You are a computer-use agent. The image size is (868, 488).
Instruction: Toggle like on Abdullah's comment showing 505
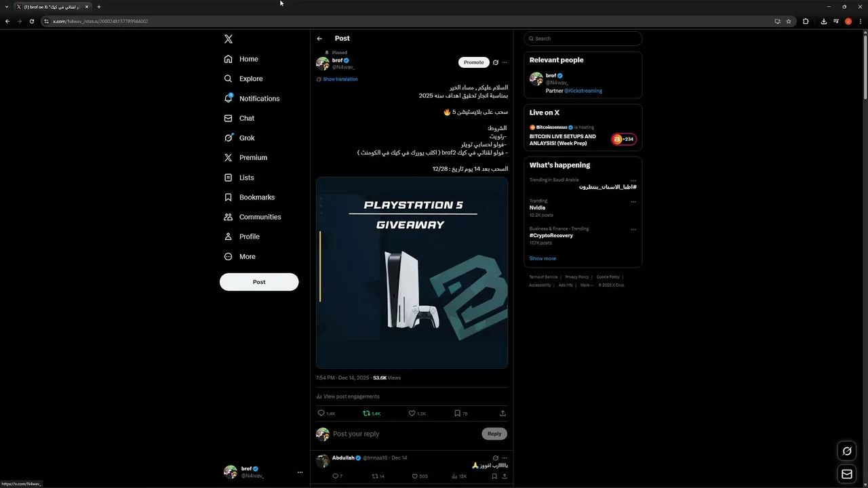point(416,476)
